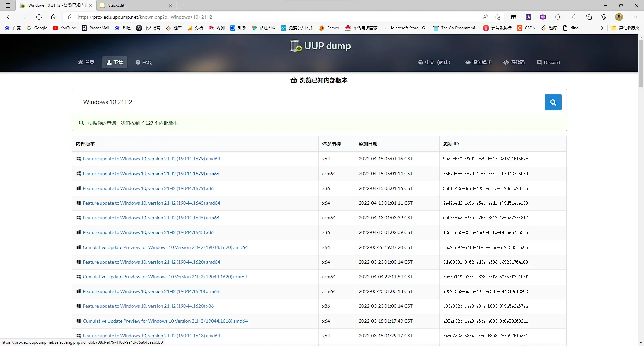Show more bookmarks with the chevron
644x346 pixels.
(x=602, y=28)
